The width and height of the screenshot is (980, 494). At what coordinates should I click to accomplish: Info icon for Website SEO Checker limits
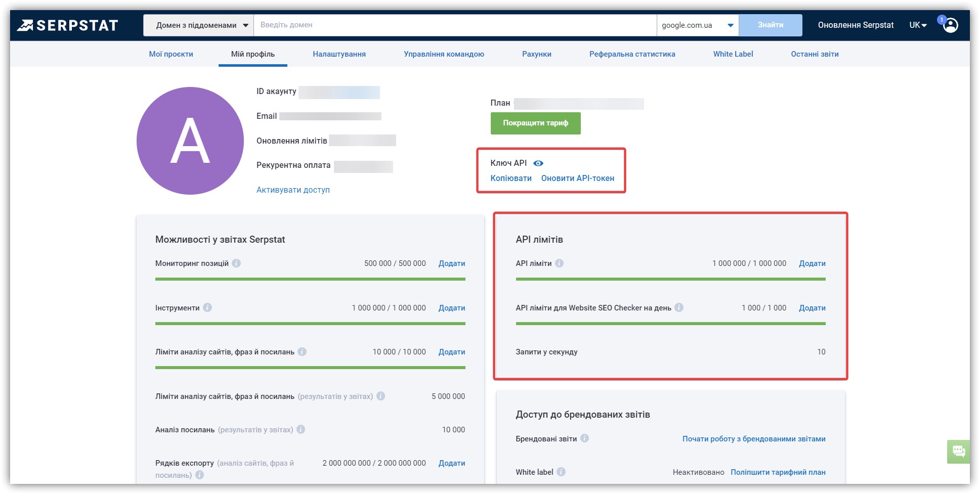679,307
